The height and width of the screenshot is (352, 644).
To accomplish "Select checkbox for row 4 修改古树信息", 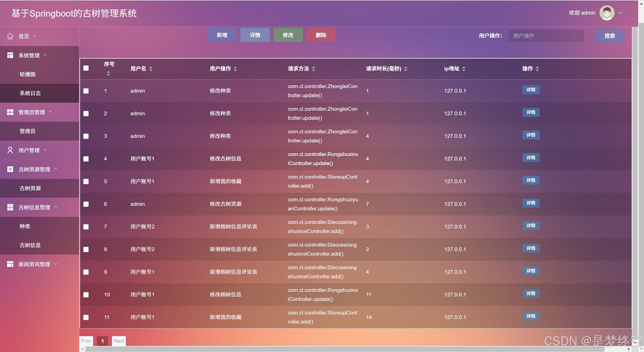I will tap(86, 159).
